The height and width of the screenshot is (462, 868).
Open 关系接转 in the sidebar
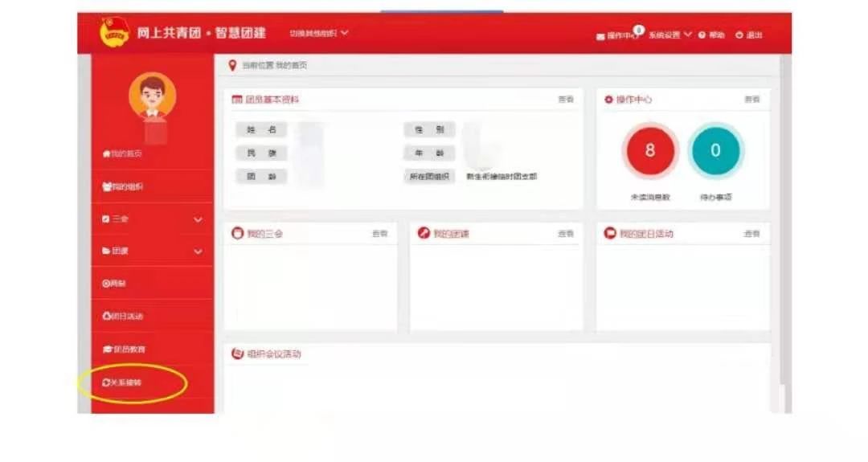[122, 382]
